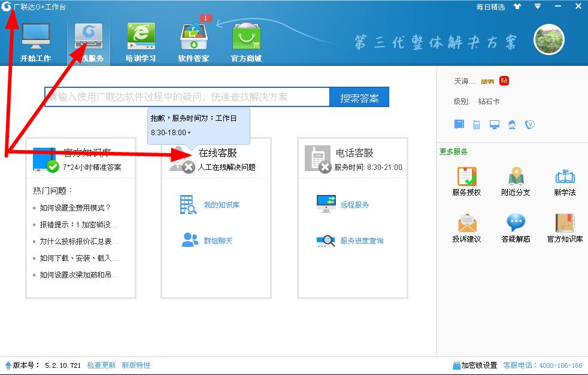Screen dimensions: 588x375
Task: Open 我的知识库 link
Action: [x=222, y=205]
